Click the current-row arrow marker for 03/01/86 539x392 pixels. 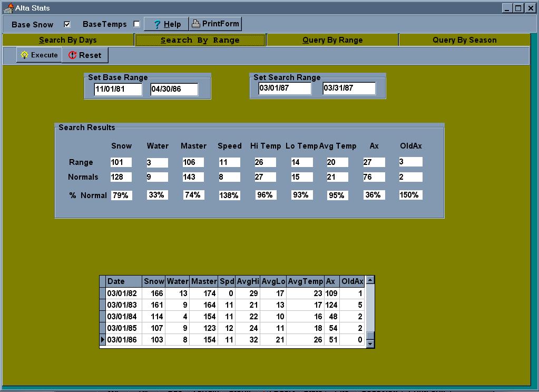(x=102, y=340)
